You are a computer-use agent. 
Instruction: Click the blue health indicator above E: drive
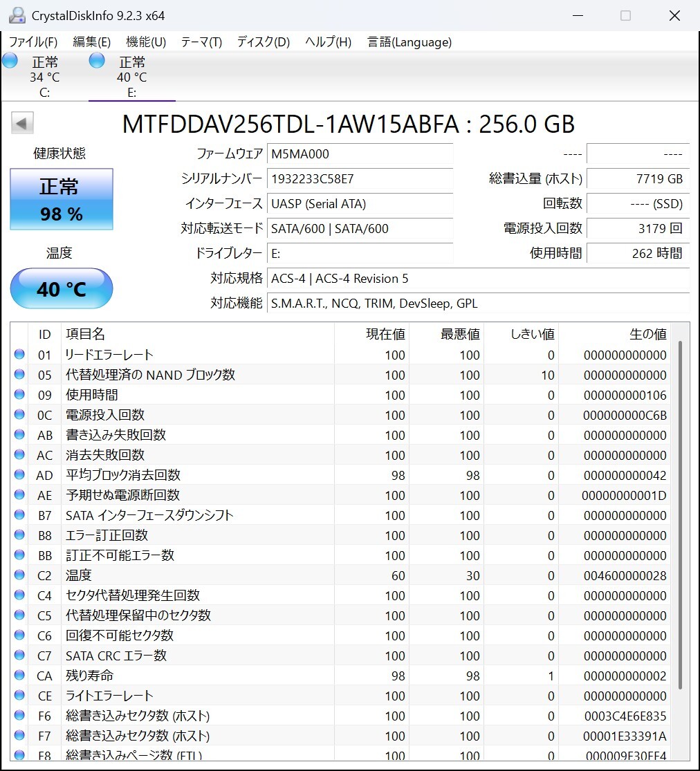pos(97,61)
